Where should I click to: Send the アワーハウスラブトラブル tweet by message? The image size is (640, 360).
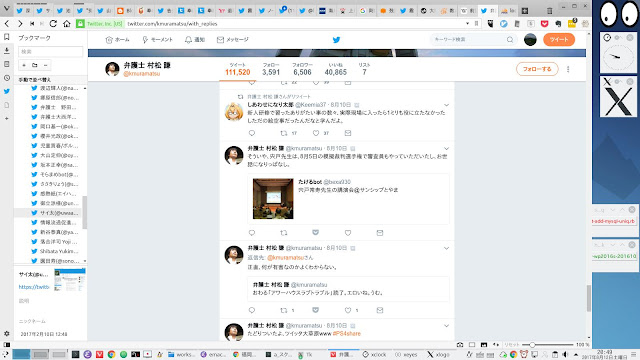380,310
